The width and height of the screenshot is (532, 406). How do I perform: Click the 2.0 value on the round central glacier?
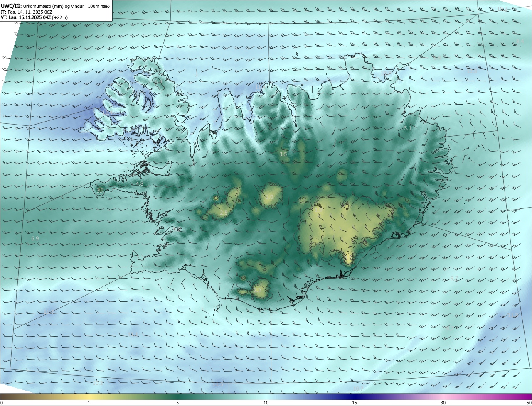point(269,198)
